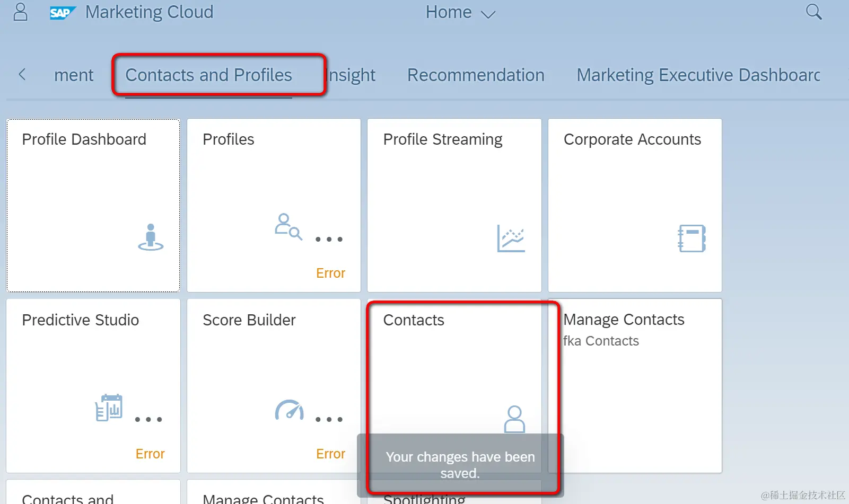
Task: Open the search magnifier icon
Action: 813,12
